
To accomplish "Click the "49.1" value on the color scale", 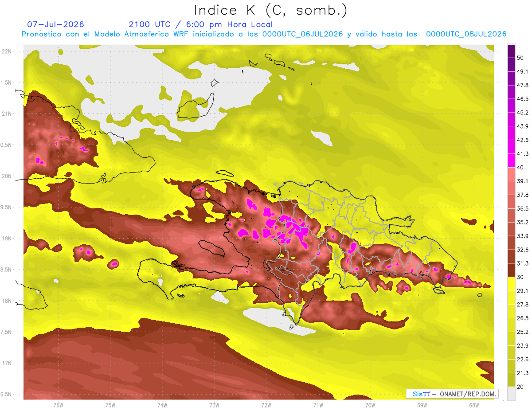I will (523, 71).
